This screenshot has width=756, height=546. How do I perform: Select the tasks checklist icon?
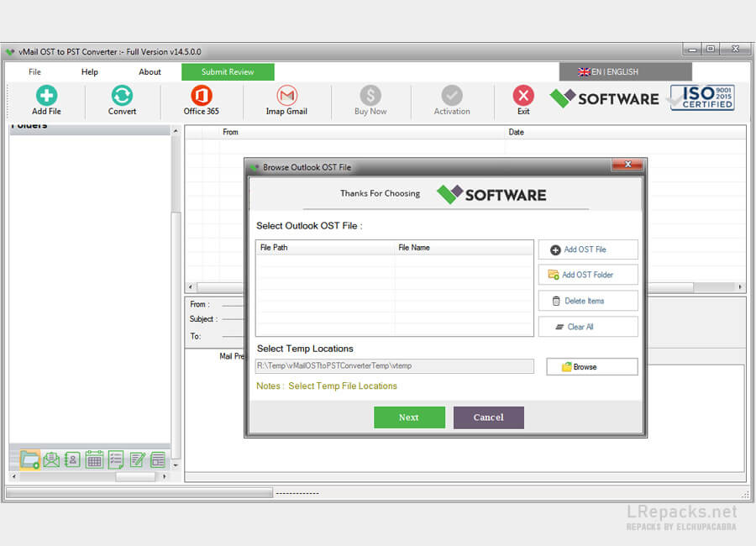click(x=116, y=459)
